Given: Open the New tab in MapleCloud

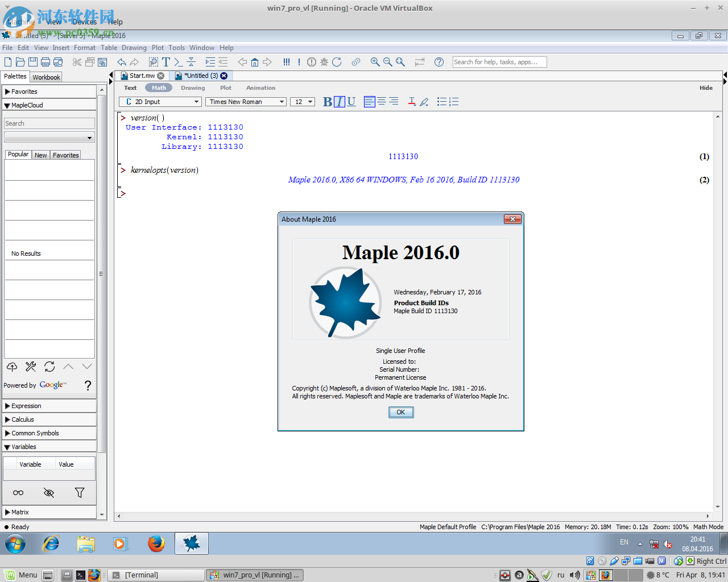Looking at the screenshot, I should coord(41,155).
